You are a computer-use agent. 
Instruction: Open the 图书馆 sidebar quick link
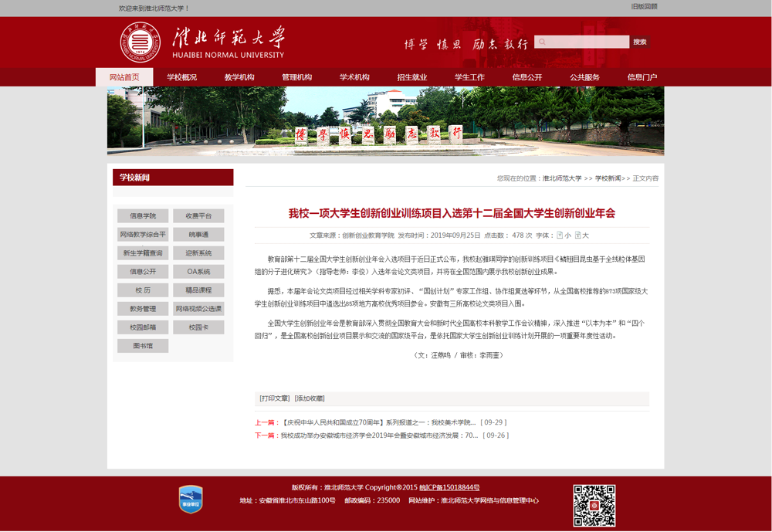coord(143,346)
